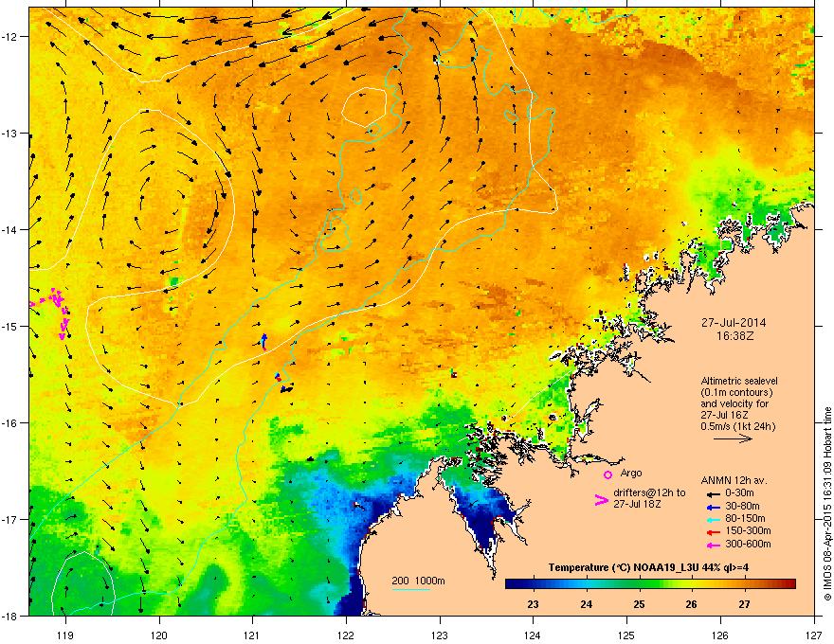
Task: Click the vertical IMOS copyright timestamp text
Action: [x=827, y=504]
